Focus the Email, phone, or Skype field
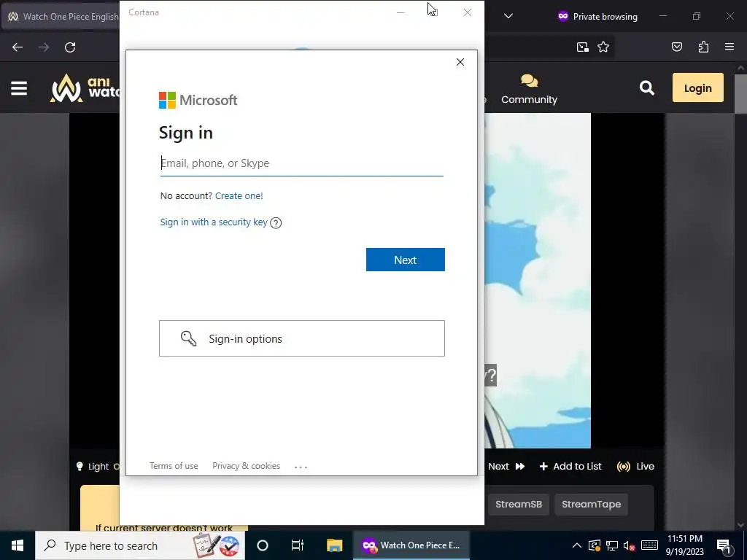 pos(301,163)
